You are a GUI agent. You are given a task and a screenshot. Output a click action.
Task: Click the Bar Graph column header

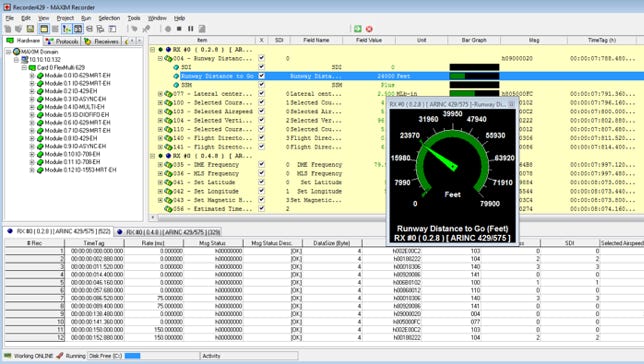tap(474, 40)
